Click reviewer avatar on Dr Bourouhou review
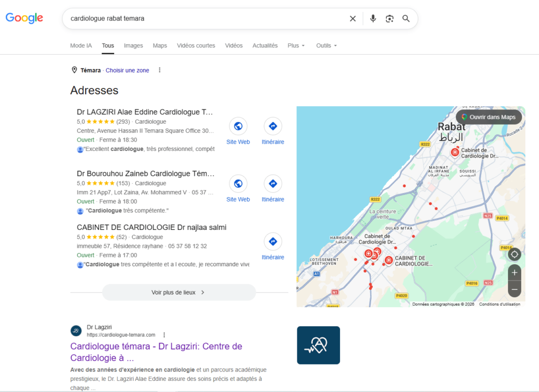The width and height of the screenshot is (539, 392). (x=80, y=211)
